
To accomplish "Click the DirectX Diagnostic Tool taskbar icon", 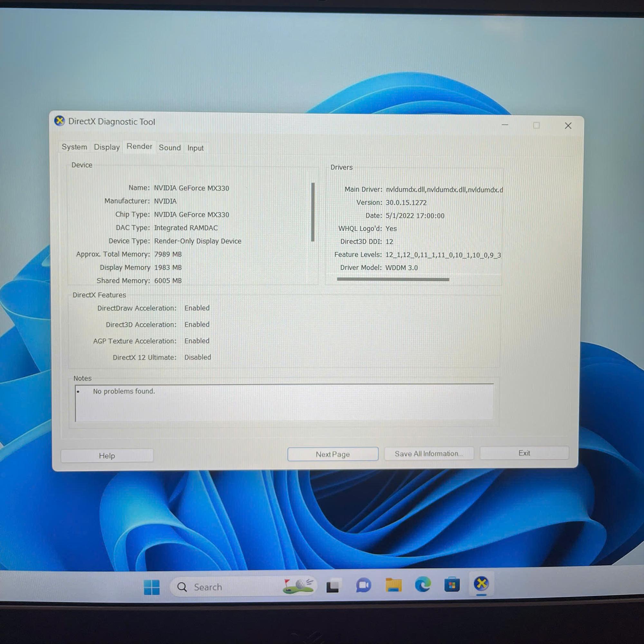I will [481, 584].
